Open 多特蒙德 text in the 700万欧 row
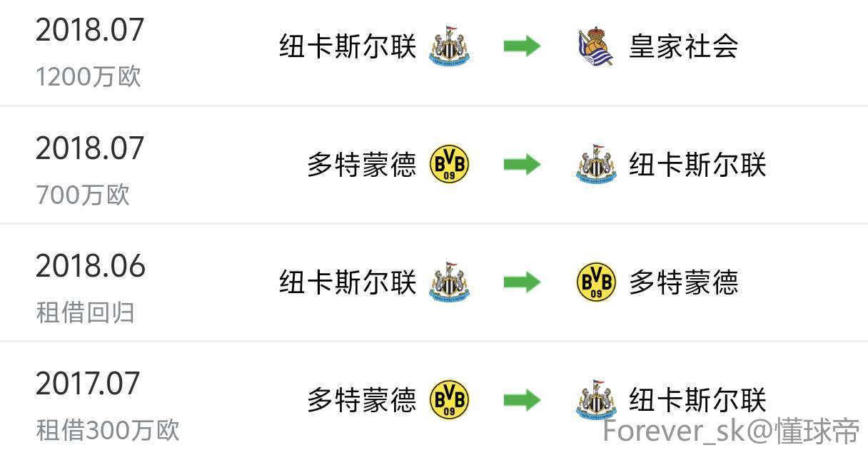Screen dimensions: 868x455 click(x=361, y=165)
